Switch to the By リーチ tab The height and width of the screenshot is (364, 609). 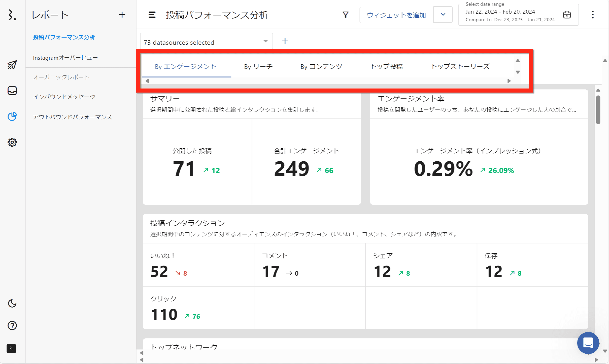click(258, 66)
